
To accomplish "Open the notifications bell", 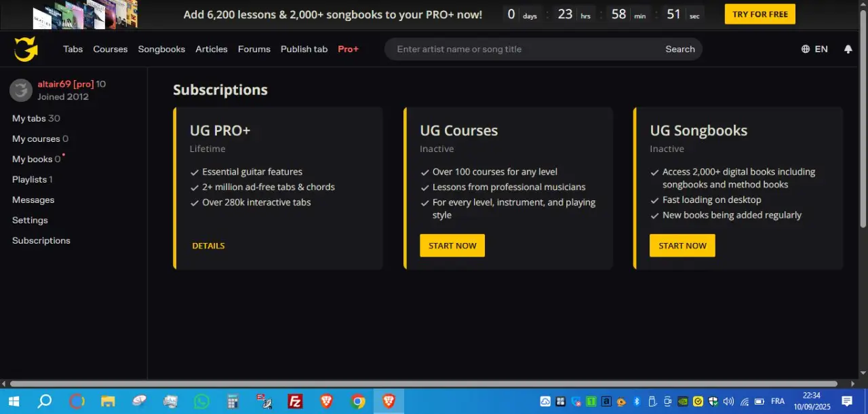I will 848,49.
